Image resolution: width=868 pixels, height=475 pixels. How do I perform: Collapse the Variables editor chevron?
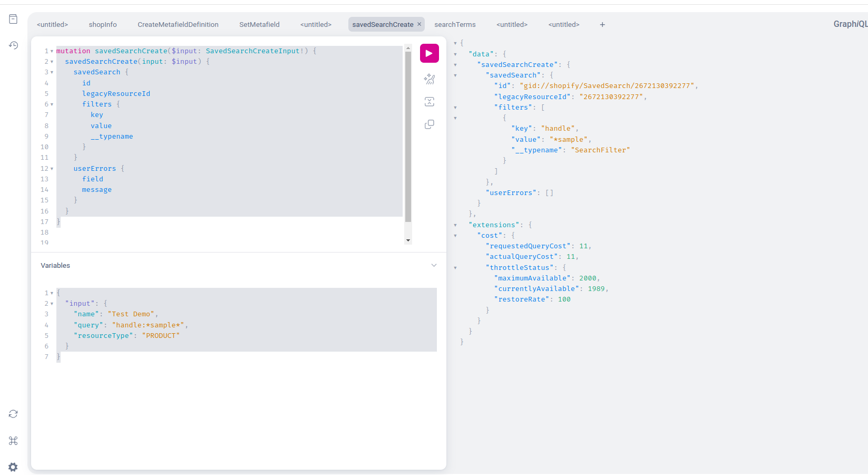434,265
